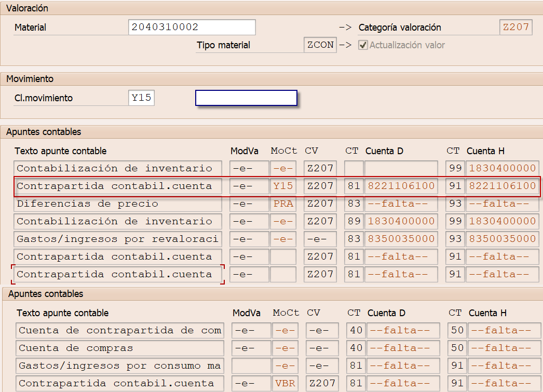The height and width of the screenshot is (392, 543).
Task: Click the VBR cell under MoCt
Action: pyautogui.click(x=286, y=384)
